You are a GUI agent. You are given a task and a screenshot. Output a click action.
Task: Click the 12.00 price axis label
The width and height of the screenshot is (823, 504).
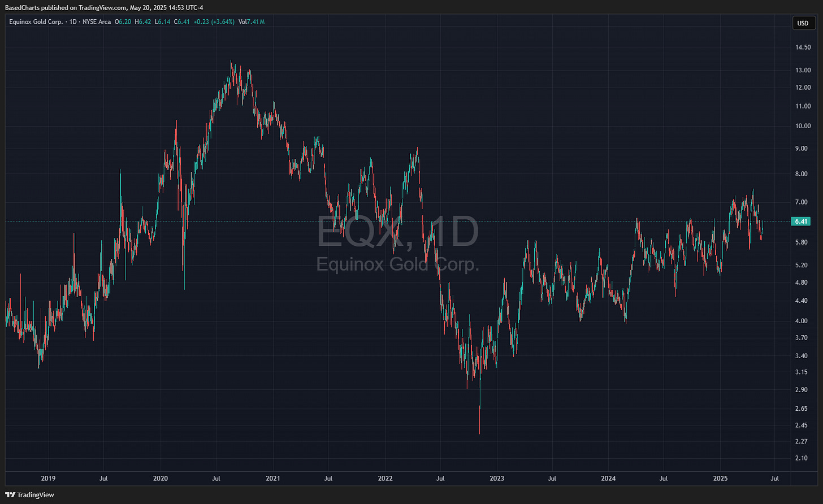[803, 88]
